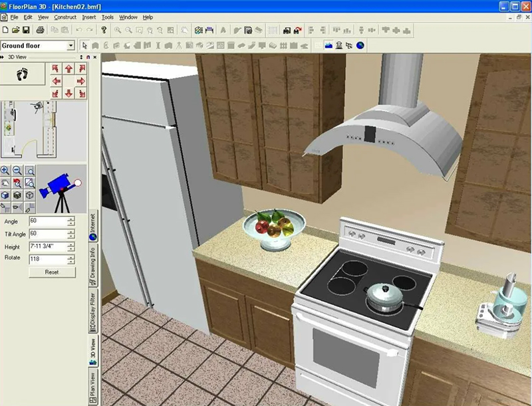The width and height of the screenshot is (532, 406).
Task: Click the pan hand icon in view panel
Action: pyautogui.click(x=5, y=183)
